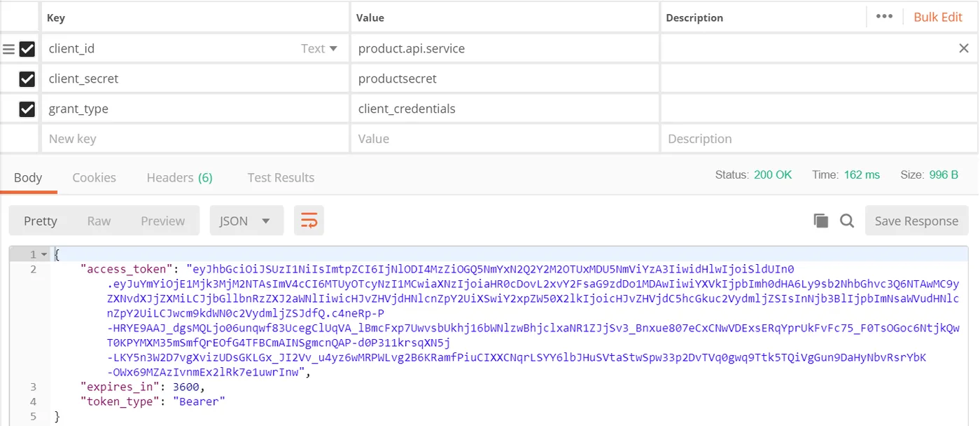This screenshot has height=426, width=980.
Task: Toggle the grant_type parameter checkbox
Action: [x=27, y=109]
